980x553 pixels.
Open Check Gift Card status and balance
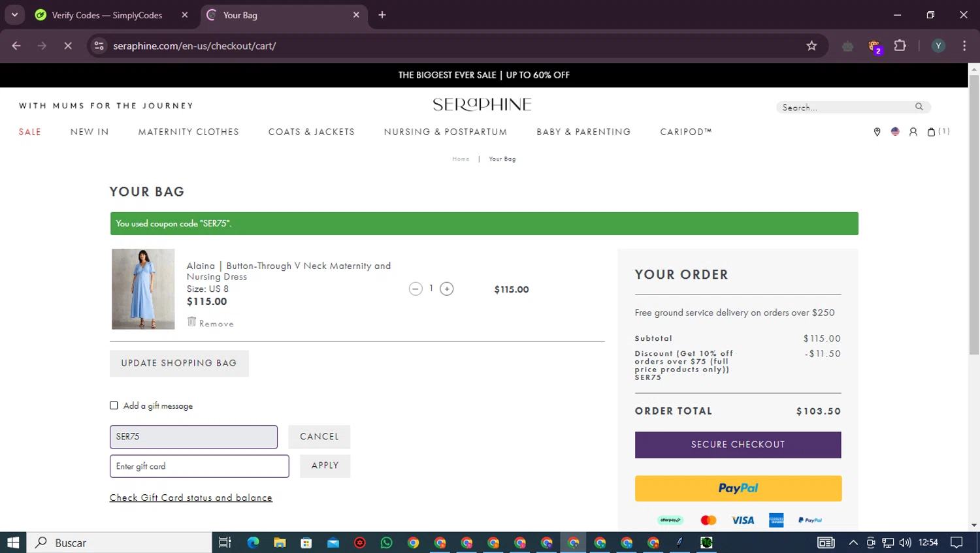click(191, 498)
